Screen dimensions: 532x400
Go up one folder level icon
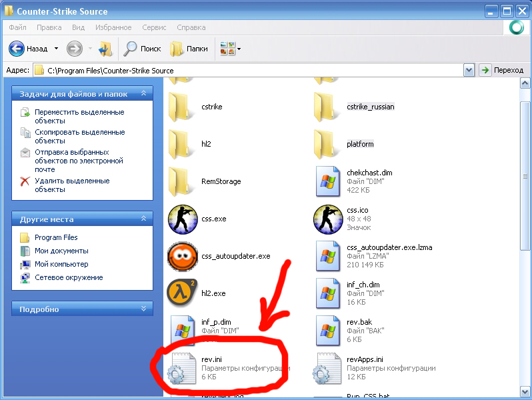pyautogui.click(x=105, y=49)
